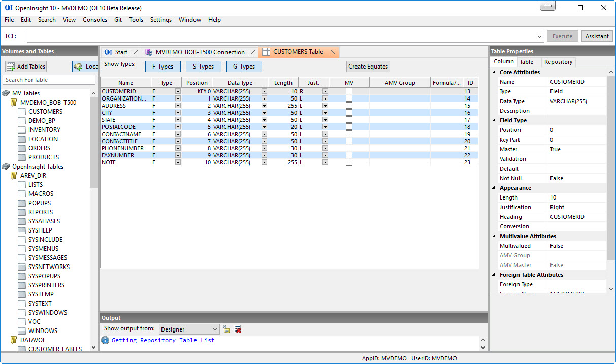The image size is (616, 364).
Task: Tick the MV checkbox for PHONENUMBER
Action: coord(349,148)
